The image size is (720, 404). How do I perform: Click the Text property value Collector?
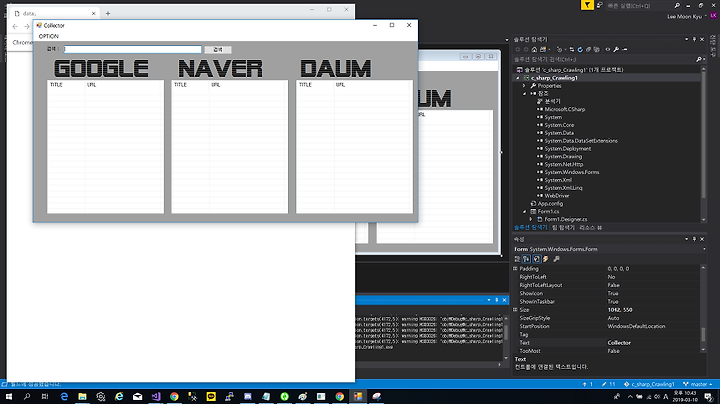click(x=619, y=343)
